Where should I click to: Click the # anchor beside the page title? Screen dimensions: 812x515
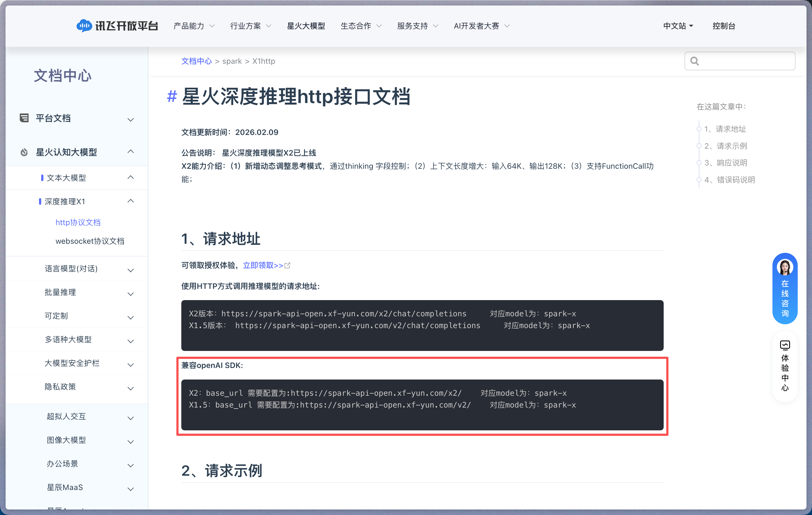pos(172,97)
